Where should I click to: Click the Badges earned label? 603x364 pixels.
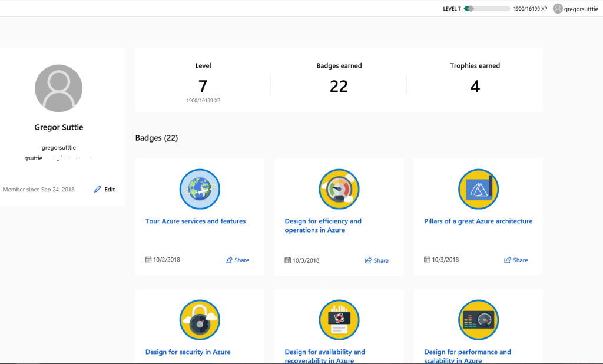click(x=339, y=65)
